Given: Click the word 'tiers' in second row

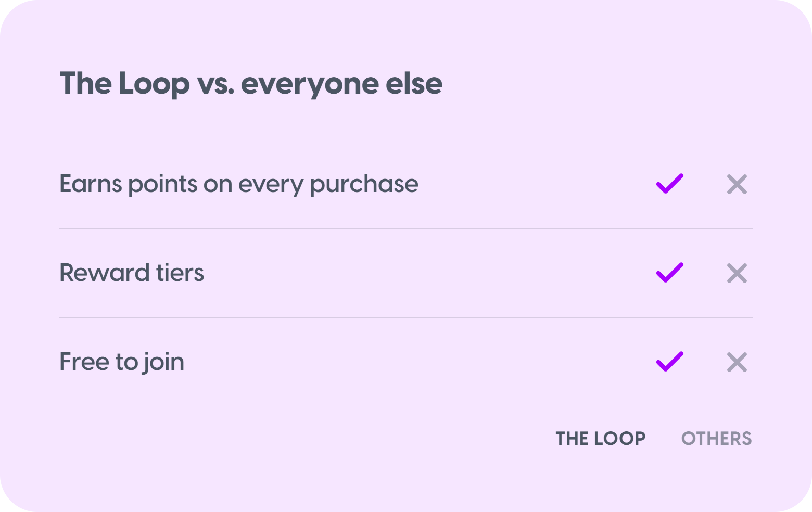Looking at the screenshot, I should pyautogui.click(x=180, y=273).
